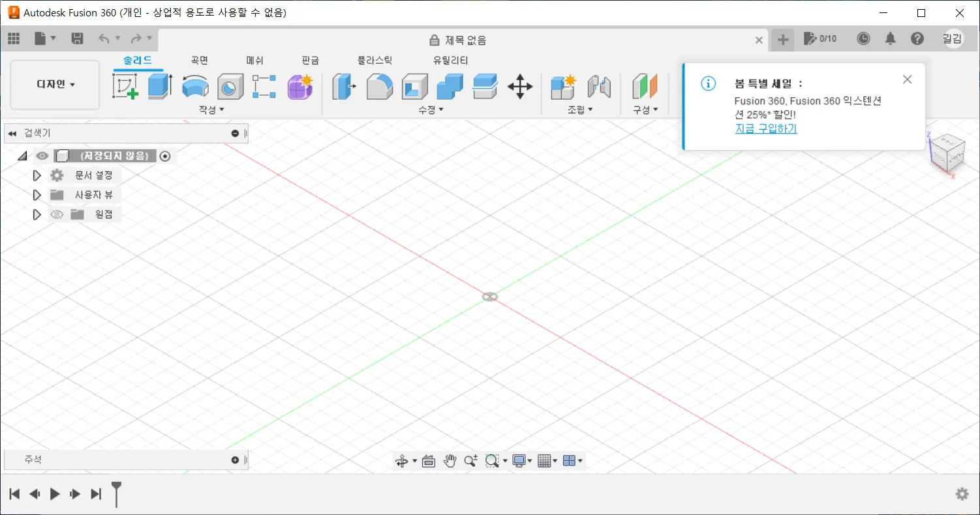Viewport: 980px width, 515px height.
Task: Open the 0/10 extensions counter
Action: pyautogui.click(x=820, y=38)
